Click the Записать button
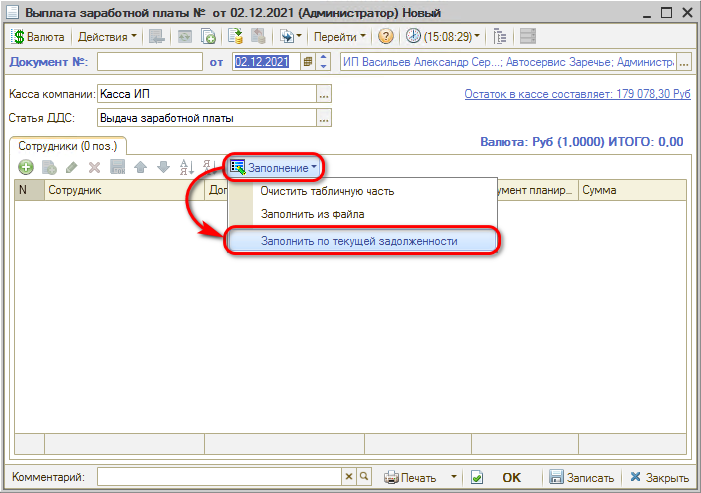The height and width of the screenshot is (493, 701). point(584,477)
